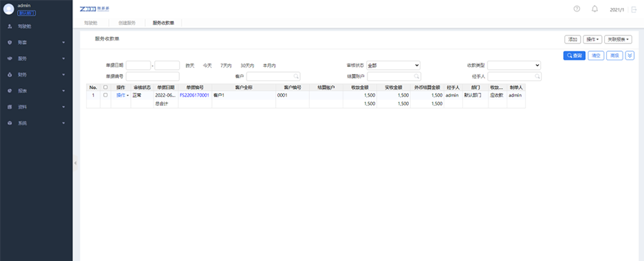Click the admin user avatar
This screenshot has width=644, height=261.
click(x=9, y=9)
